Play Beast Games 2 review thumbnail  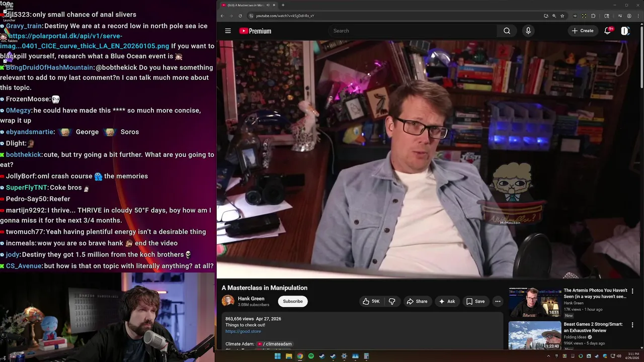[x=535, y=335]
